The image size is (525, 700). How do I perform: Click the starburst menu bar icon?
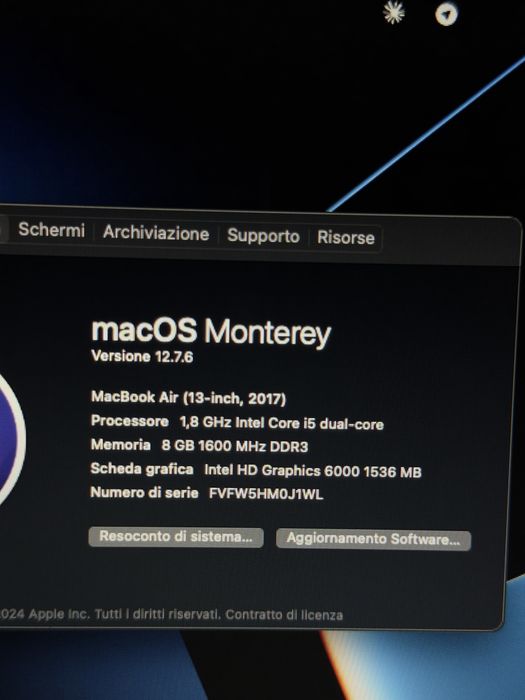click(x=394, y=12)
